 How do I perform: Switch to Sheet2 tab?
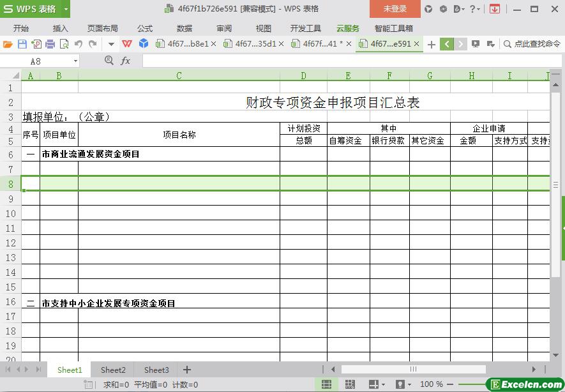pos(113,370)
